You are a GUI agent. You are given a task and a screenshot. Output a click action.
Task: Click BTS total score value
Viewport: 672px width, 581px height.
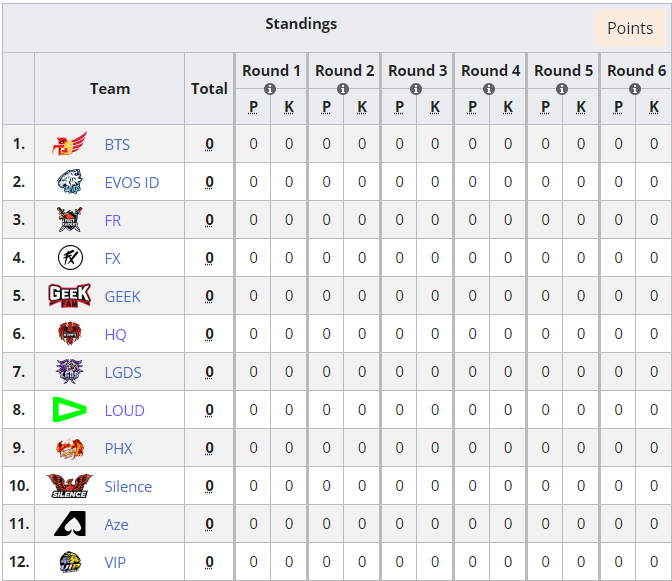pyautogui.click(x=209, y=144)
